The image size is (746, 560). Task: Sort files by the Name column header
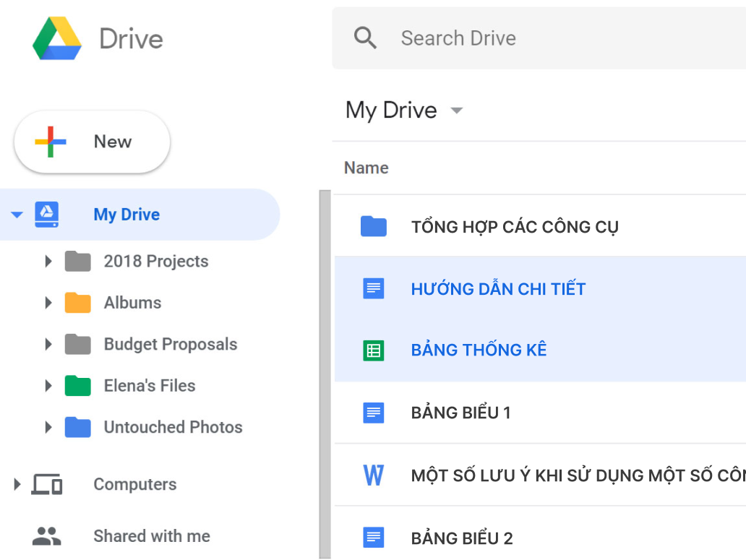[366, 168]
